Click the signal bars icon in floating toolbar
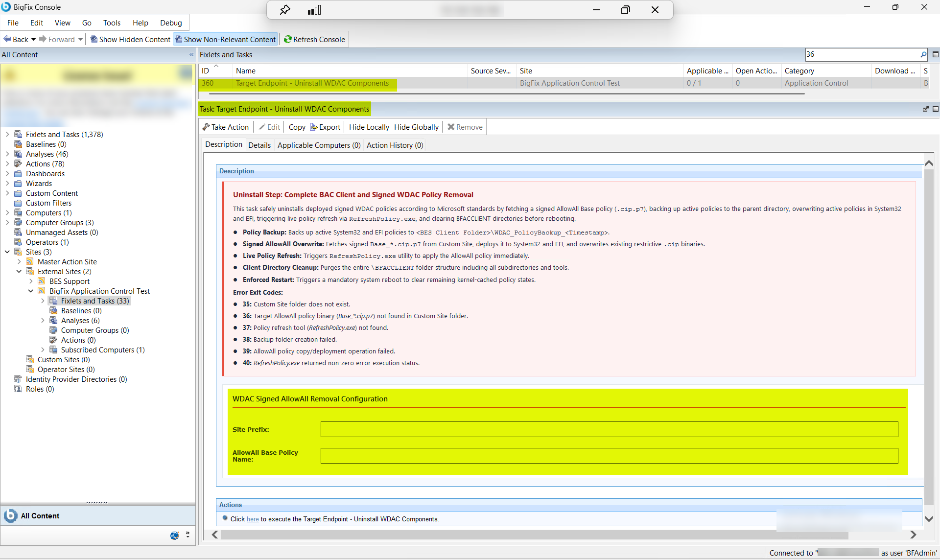 (x=314, y=10)
